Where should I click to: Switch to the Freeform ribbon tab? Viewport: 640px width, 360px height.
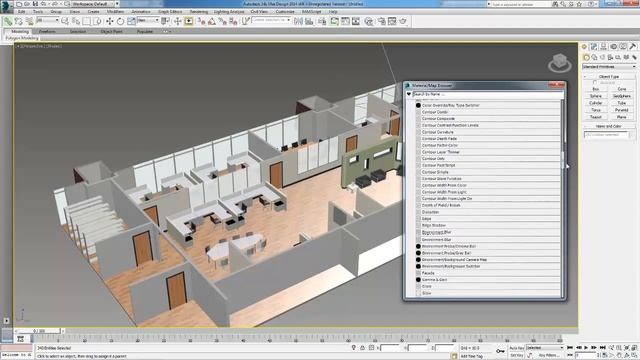[47, 31]
